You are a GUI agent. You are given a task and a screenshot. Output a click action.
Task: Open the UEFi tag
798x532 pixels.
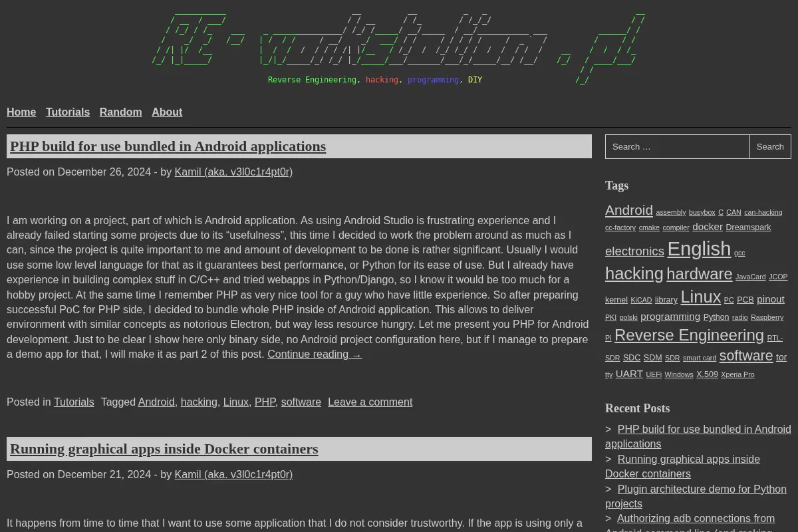coord(654,375)
